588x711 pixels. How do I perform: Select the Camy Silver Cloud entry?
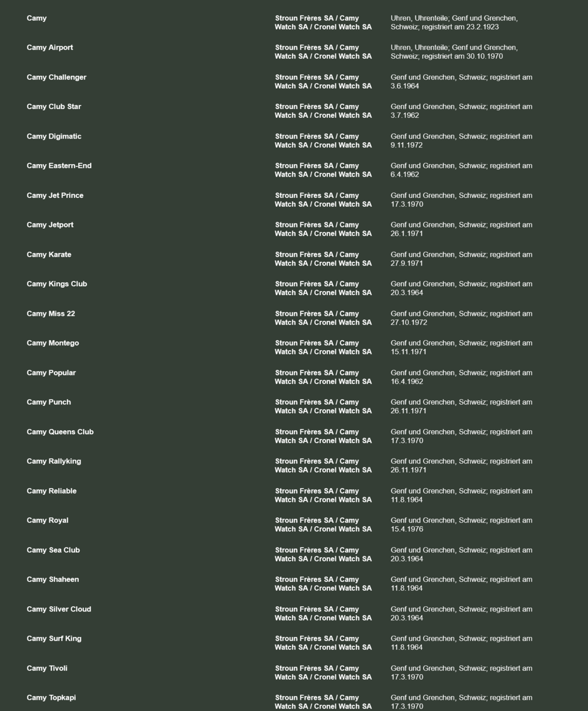point(59,609)
